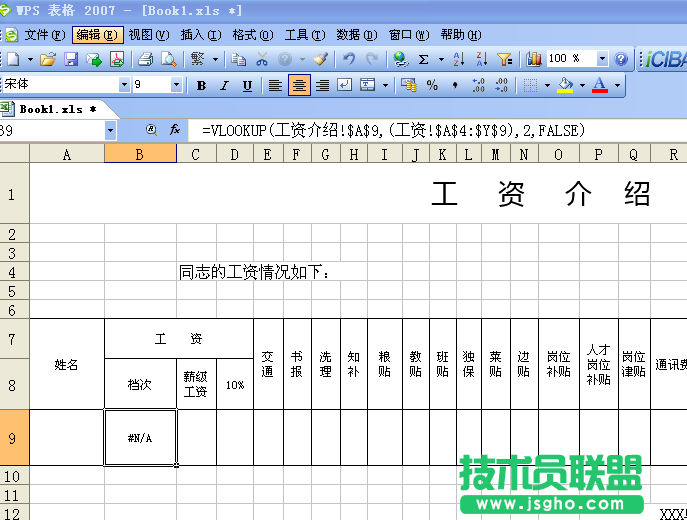Expand the Traditional Chinese conversion dropdown

click(215, 59)
